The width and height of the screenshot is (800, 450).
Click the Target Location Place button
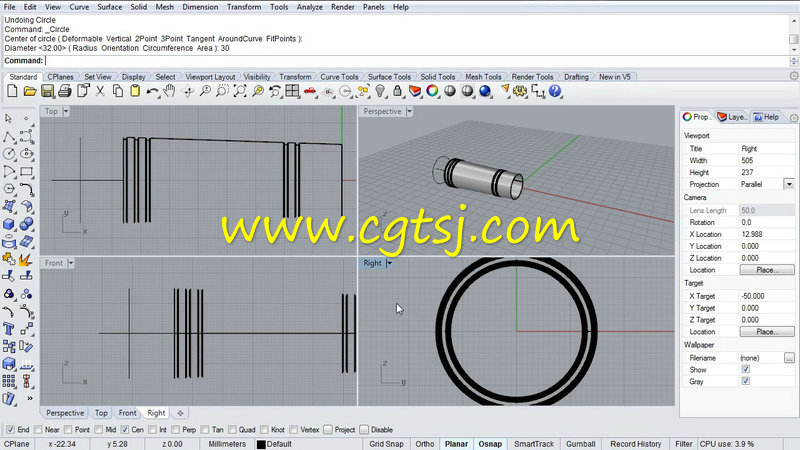tap(767, 332)
